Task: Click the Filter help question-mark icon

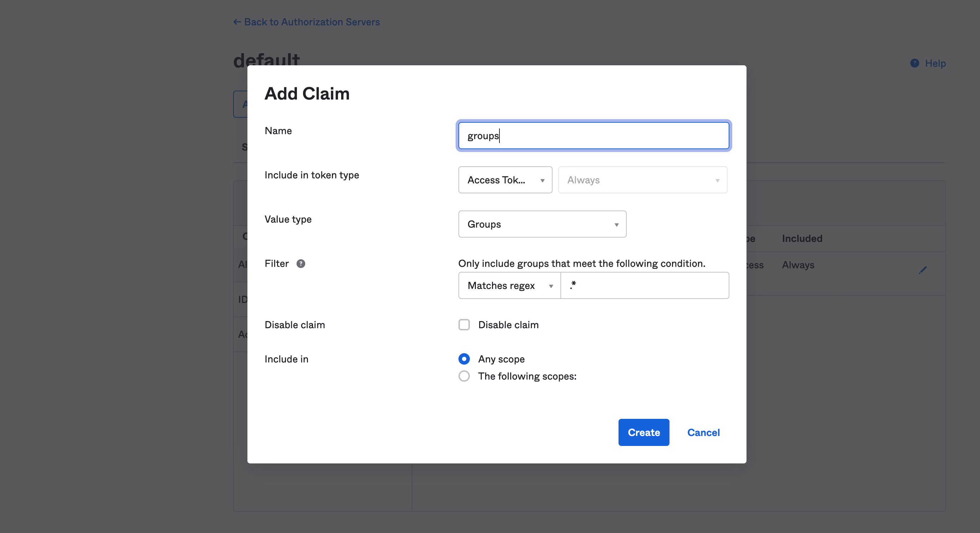Action: point(301,263)
